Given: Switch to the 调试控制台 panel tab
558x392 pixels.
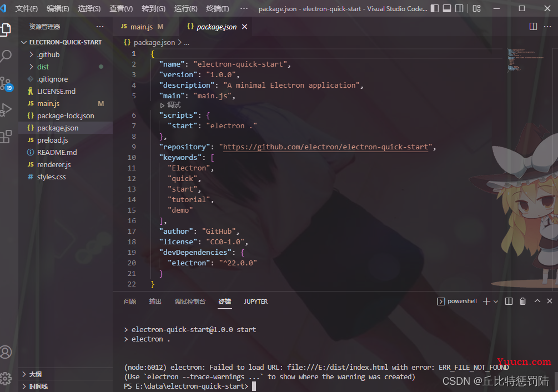Looking at the screenshot, I should coord(190,301).
